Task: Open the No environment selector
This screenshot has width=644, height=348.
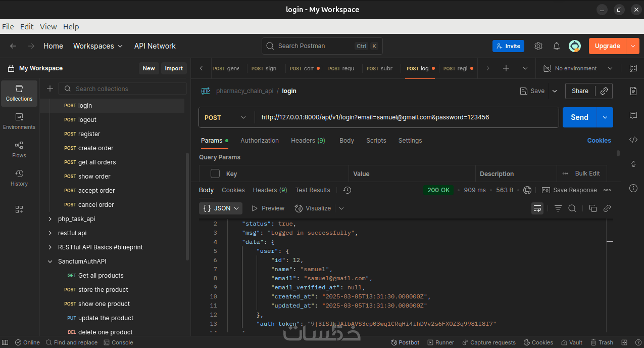Action: click(578, 68)
